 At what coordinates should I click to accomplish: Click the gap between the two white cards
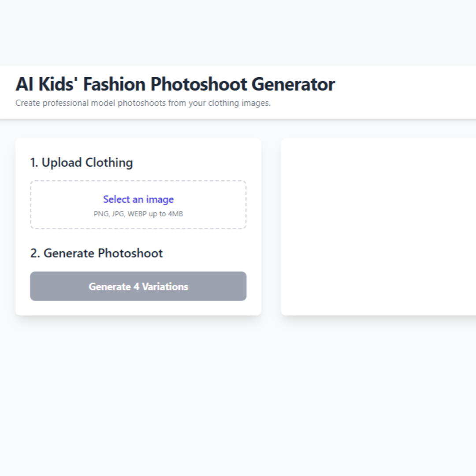271,227
